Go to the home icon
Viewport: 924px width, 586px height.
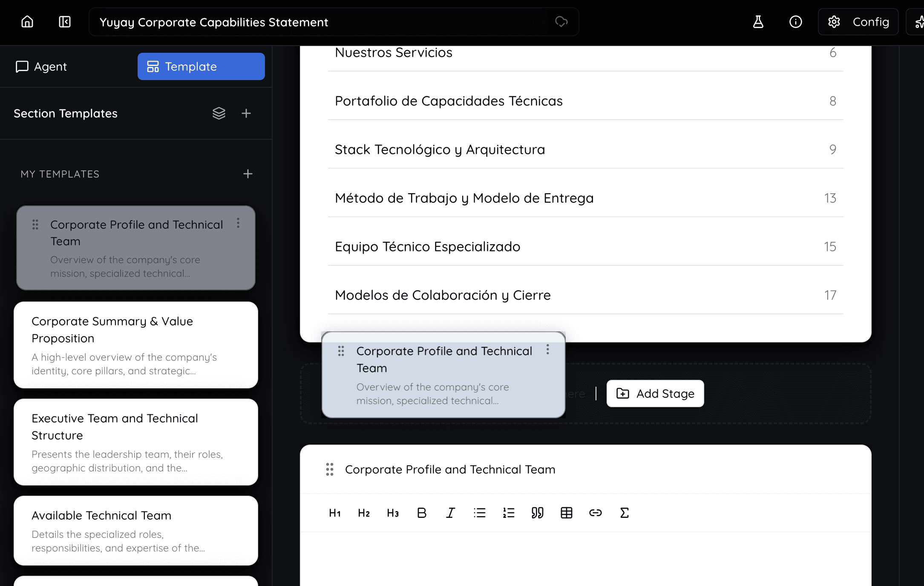[27, 22]
